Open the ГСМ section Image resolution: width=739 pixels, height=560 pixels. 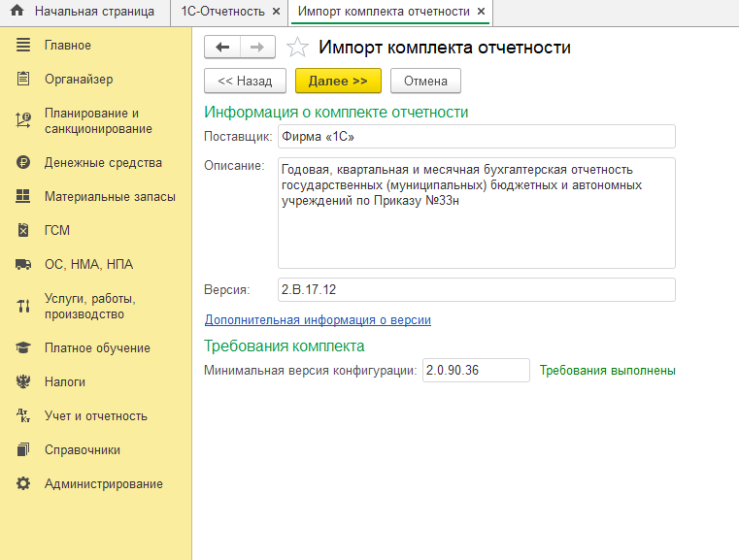[x=57, y=230]
